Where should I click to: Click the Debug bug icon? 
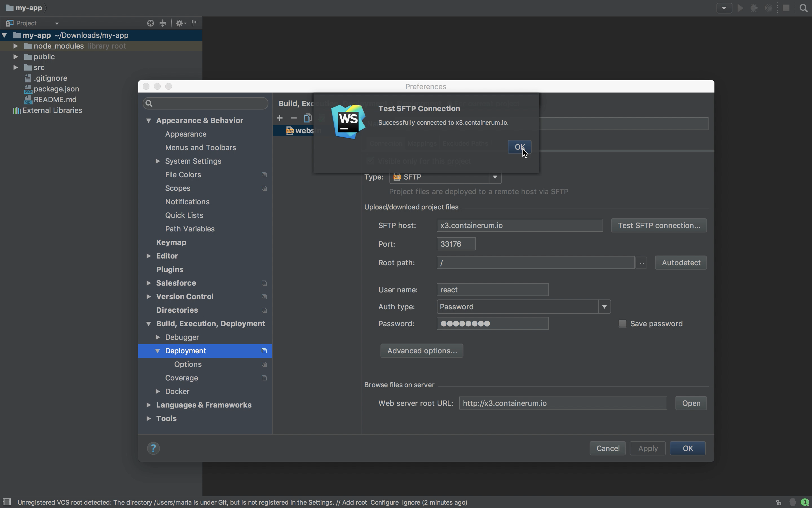(x=754, y=8)
